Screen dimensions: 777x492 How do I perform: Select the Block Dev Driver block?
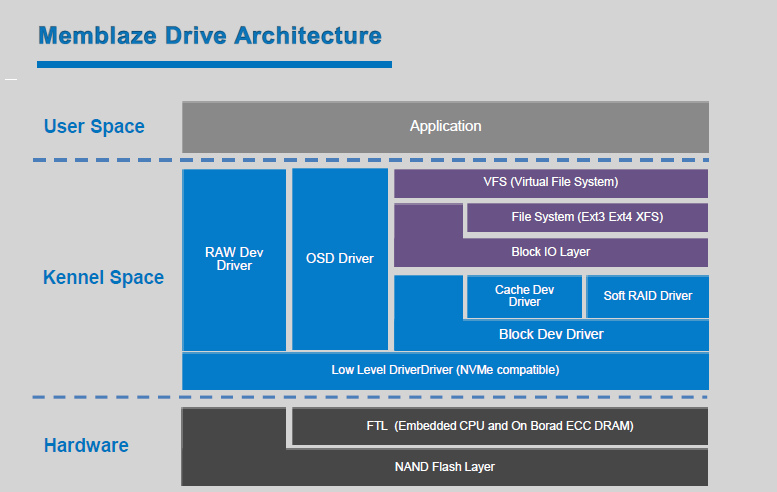coord(551,335)
